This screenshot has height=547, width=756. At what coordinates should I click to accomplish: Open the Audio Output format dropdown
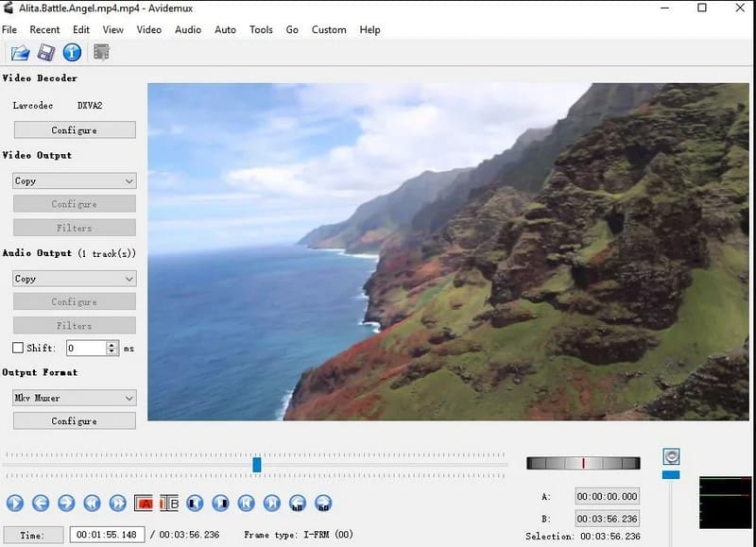(x=74, y=279)
